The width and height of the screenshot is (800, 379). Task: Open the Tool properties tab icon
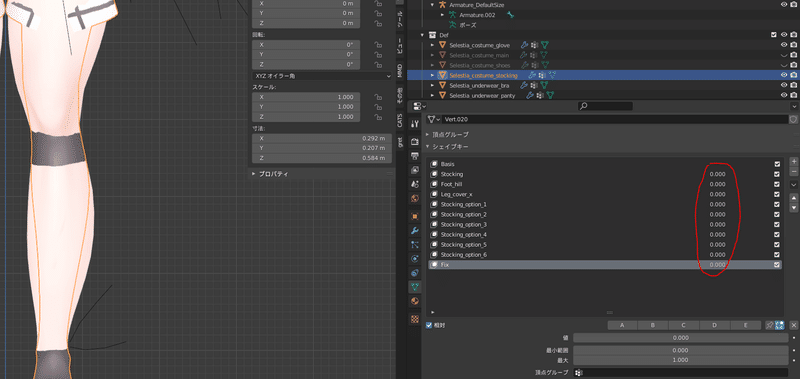(415, 124)
